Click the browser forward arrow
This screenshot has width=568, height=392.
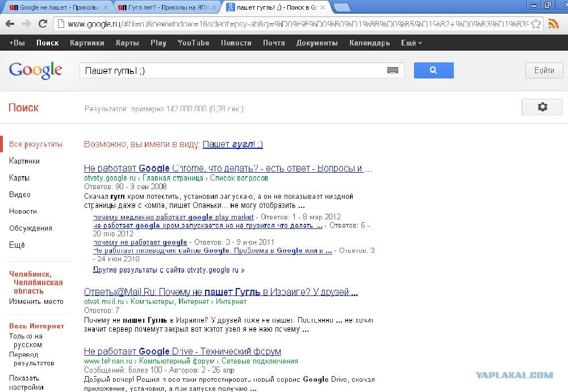point(26,24)
